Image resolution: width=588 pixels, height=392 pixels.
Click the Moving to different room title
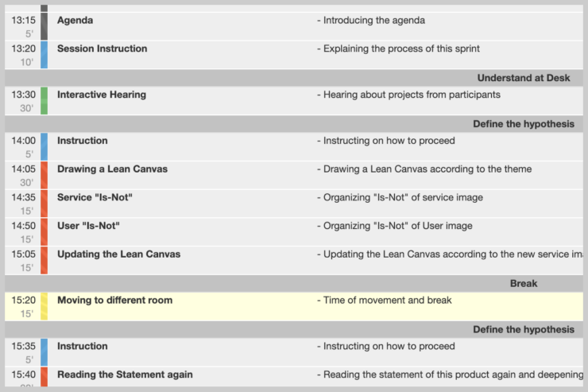point(114,300)
